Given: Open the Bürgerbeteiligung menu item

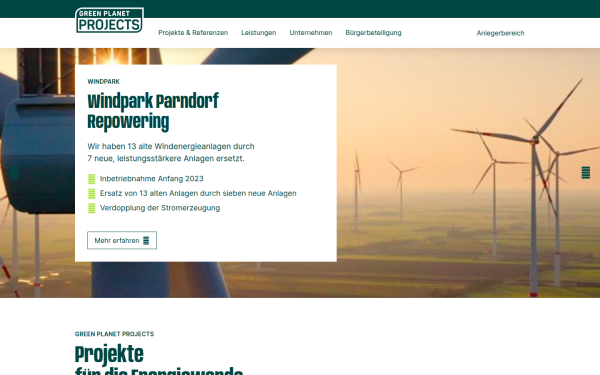Looking at the screenshot, I should click(373, 33).
